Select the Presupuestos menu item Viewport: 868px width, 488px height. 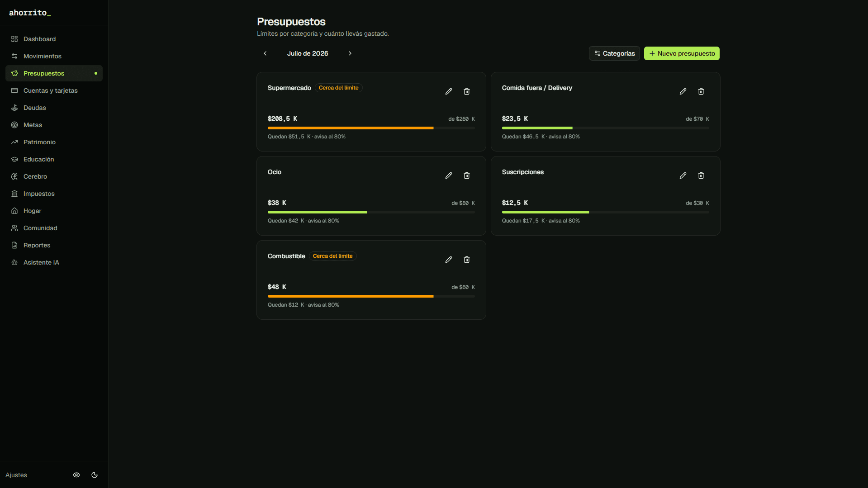point(54,73)
